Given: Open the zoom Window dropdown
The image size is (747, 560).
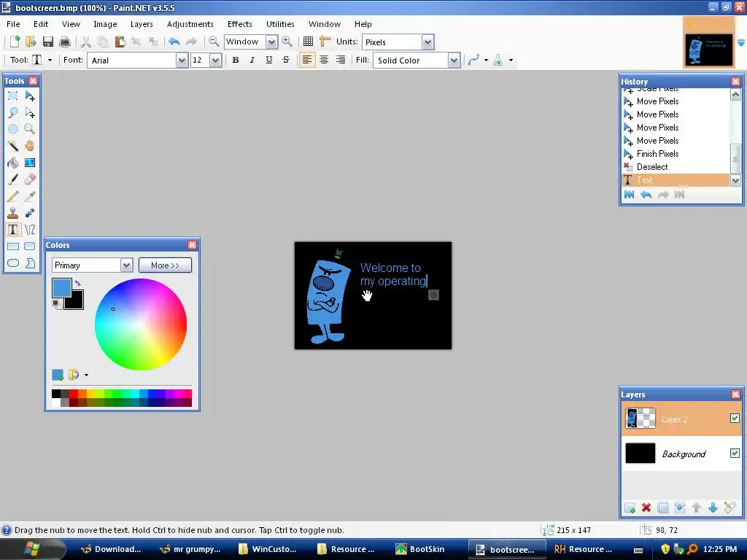Looking at the screenshot, I should coord(271,42).
